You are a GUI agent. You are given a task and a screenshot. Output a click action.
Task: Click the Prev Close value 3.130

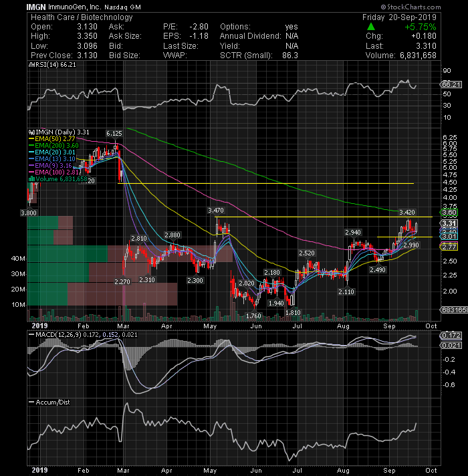click(x=87, y=55)
